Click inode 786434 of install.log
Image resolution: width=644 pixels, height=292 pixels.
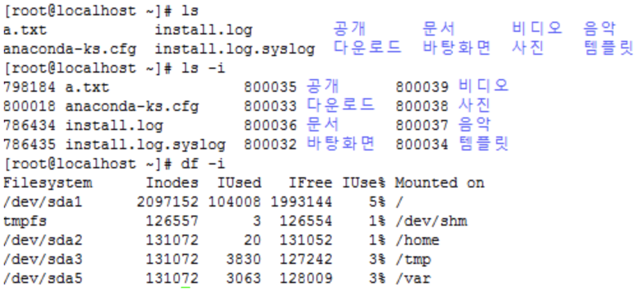pos(29,125)
